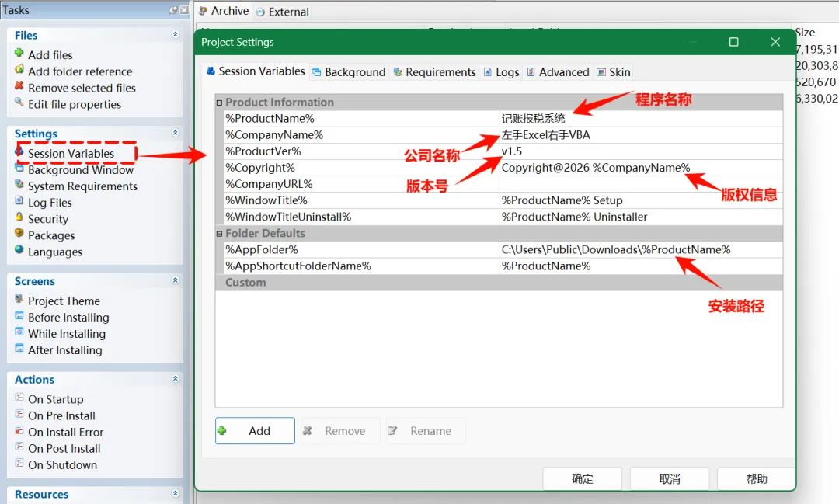Screen dimensions: 839x504
Task: Click the Packages box icon
Action: tap(19, 233)
